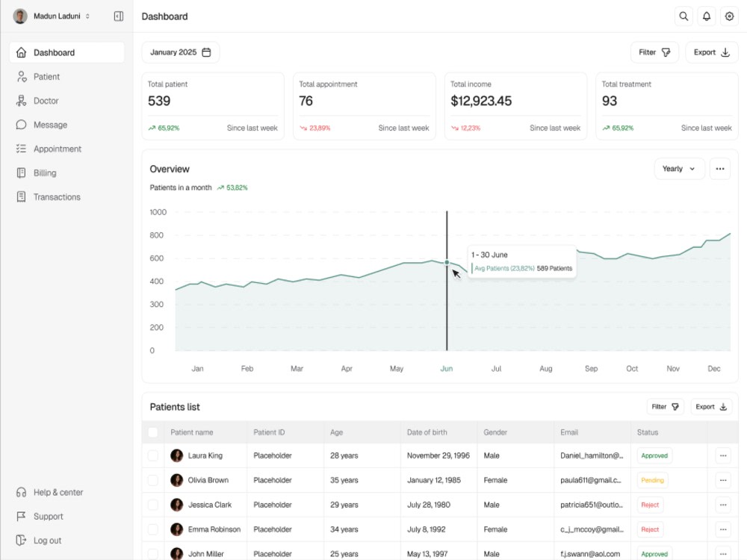Click the June data point on chart
747x560 pixels.
coord(447,262)
